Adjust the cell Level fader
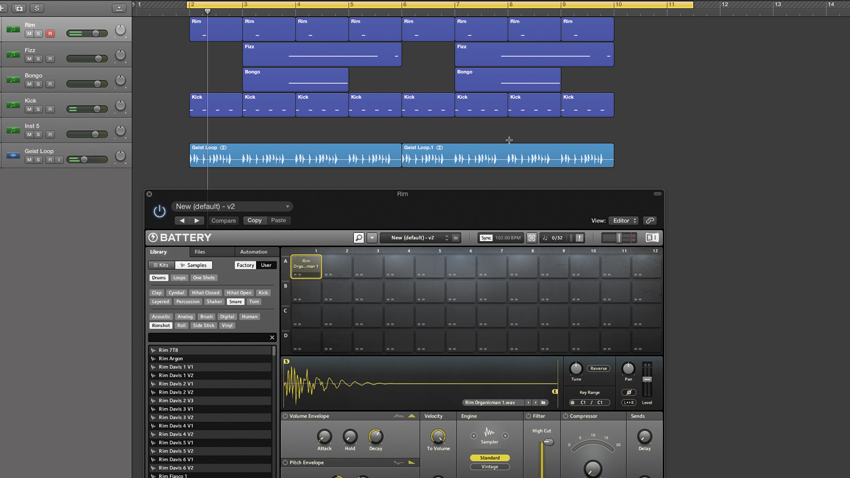The image size is (850, 478). click(647, 380)
